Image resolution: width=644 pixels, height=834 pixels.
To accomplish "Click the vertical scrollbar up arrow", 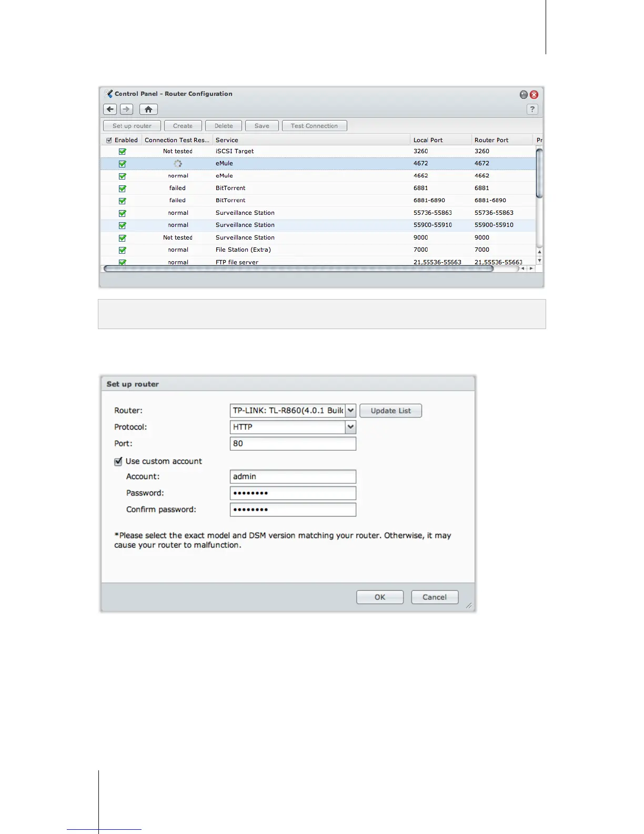I will (539, 252).
